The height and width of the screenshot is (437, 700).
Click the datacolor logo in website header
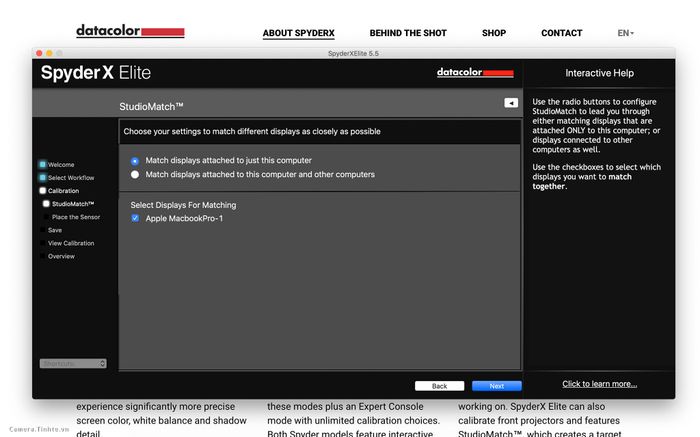tap(130, 31)
